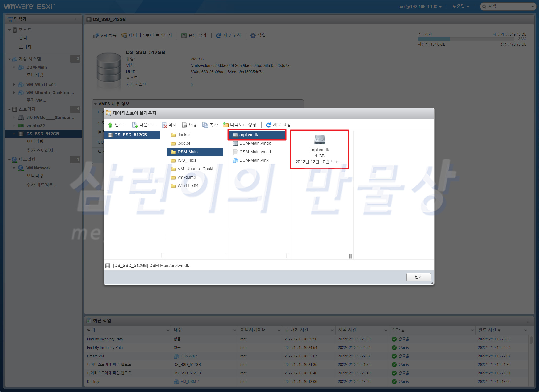This screenshot has width=539, height=392.
Task: Click the DSM-Main link in Create VM row
Action: pos(189,356)
